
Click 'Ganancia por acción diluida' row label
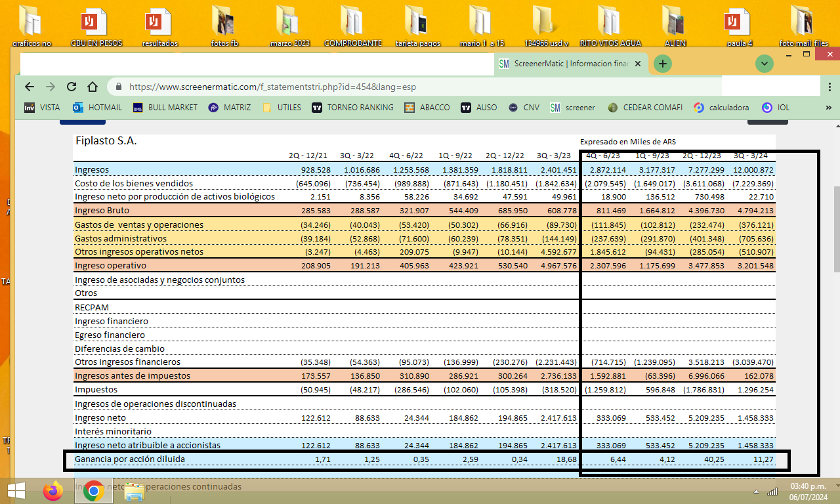[130, 459]
